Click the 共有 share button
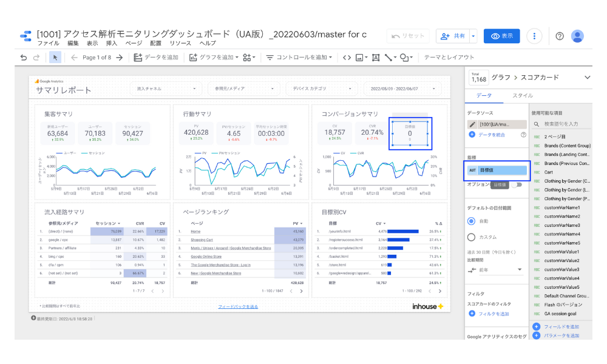 click(x=453, y=36)
